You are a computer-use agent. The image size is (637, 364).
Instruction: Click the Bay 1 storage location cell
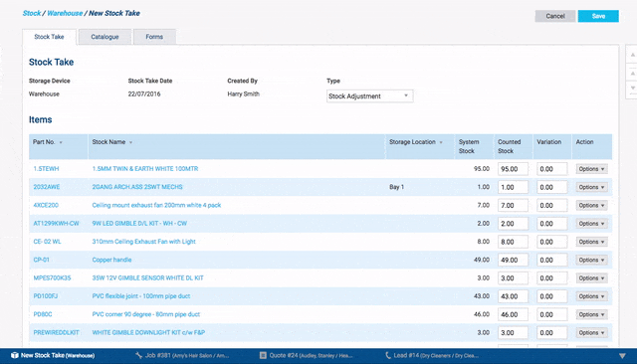396,187
